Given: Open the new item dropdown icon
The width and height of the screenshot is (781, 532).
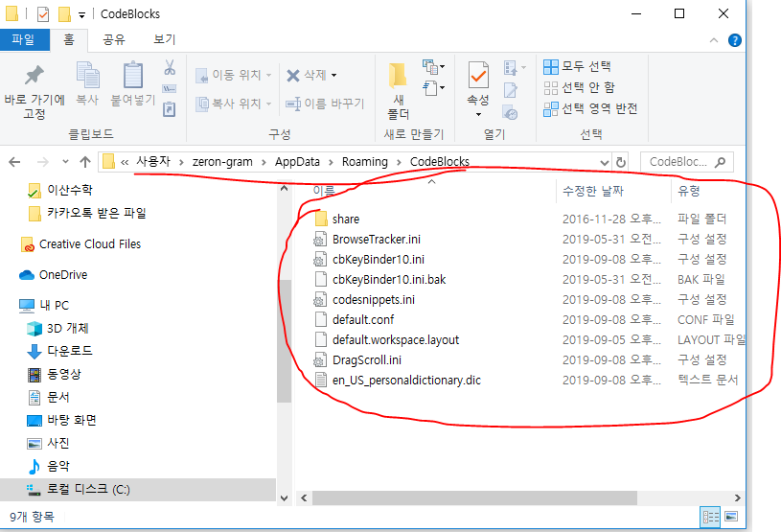Looking at the screenshot, I should [x=433, y=66].
